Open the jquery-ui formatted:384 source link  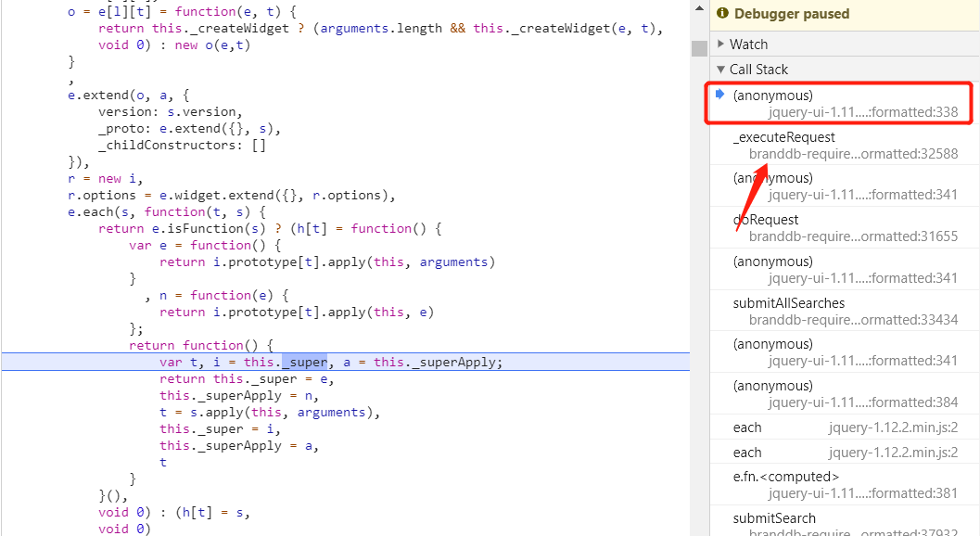tap(862, 402)
